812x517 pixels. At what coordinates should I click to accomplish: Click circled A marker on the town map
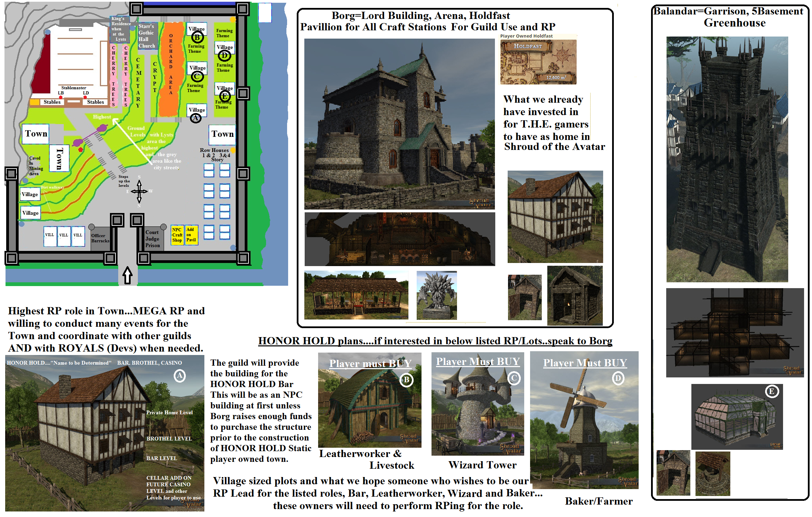[196, 118]
